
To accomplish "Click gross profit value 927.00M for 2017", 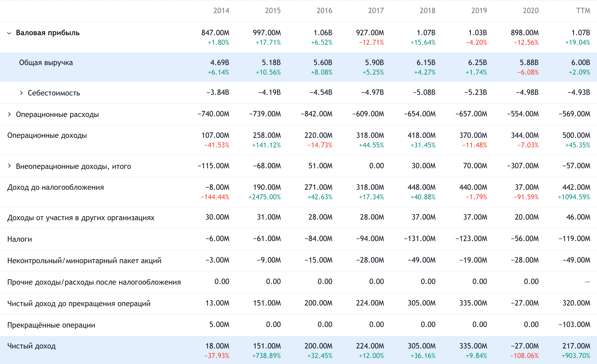I will tap(370, 33).
